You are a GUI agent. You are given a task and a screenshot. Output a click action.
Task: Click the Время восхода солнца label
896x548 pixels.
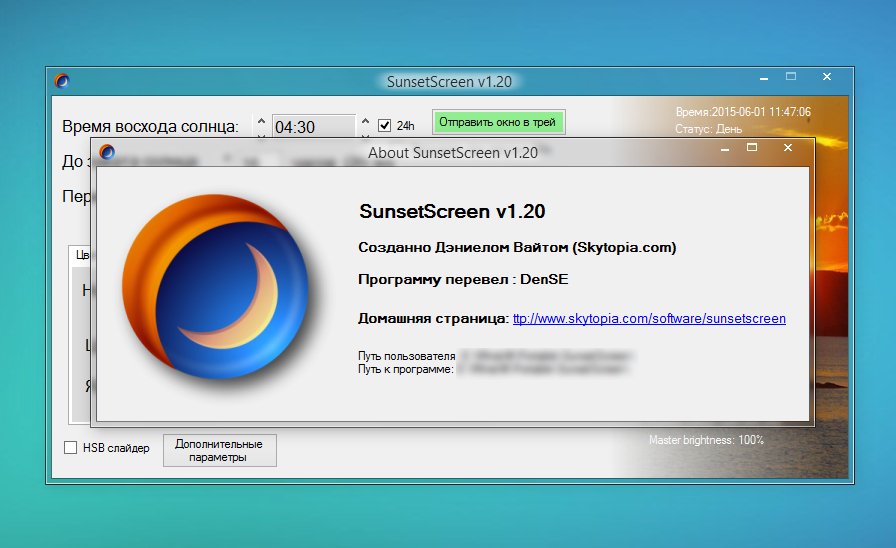tap(150, 126)
